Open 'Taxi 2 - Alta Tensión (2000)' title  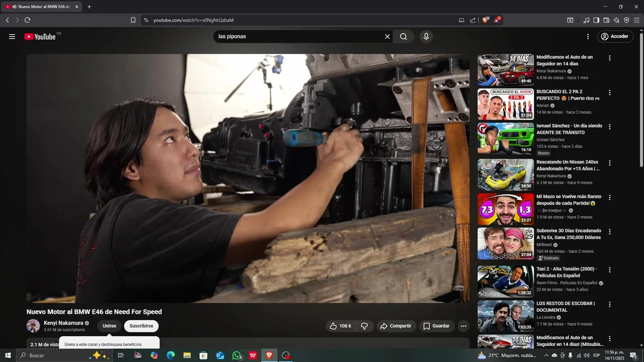(x=566, y=272)
